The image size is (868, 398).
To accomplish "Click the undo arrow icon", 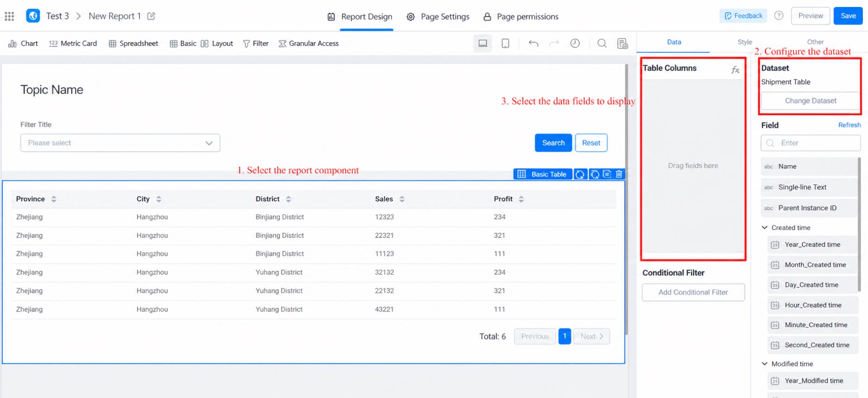I will point(533,44).
